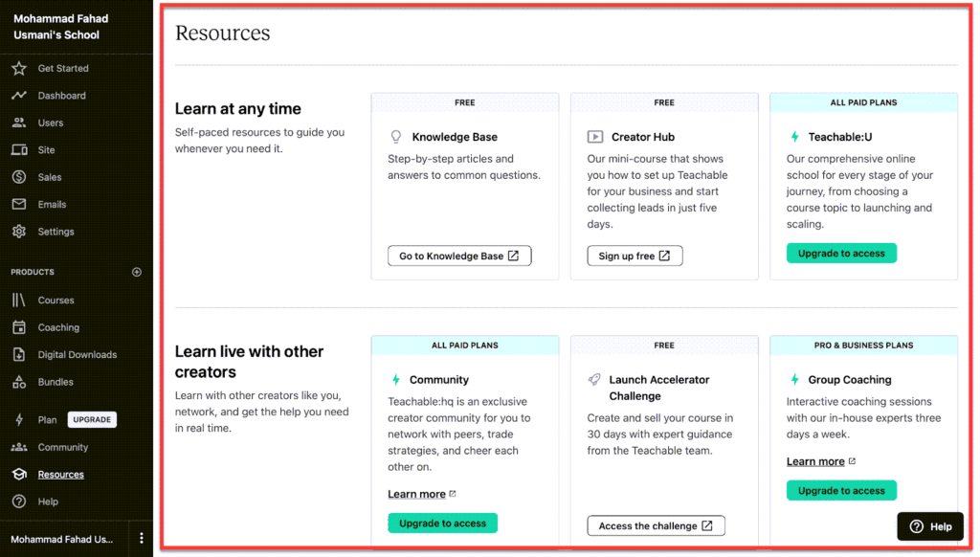Open Help in the sidebar

[x=48, y=501]
